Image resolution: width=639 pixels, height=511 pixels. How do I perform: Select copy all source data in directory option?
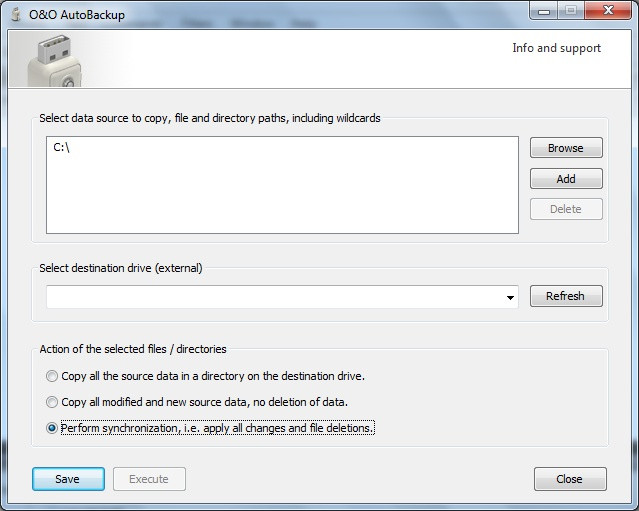(52, 377)
